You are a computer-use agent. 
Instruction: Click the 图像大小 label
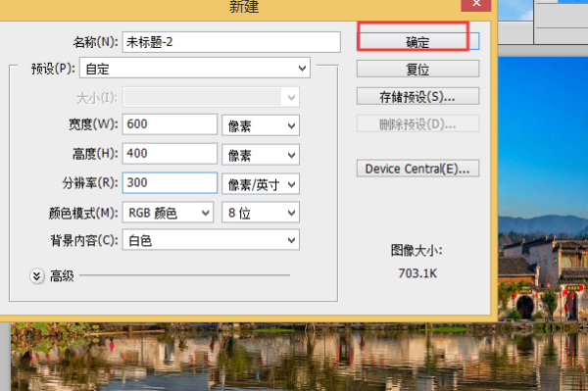coord(416,250)
